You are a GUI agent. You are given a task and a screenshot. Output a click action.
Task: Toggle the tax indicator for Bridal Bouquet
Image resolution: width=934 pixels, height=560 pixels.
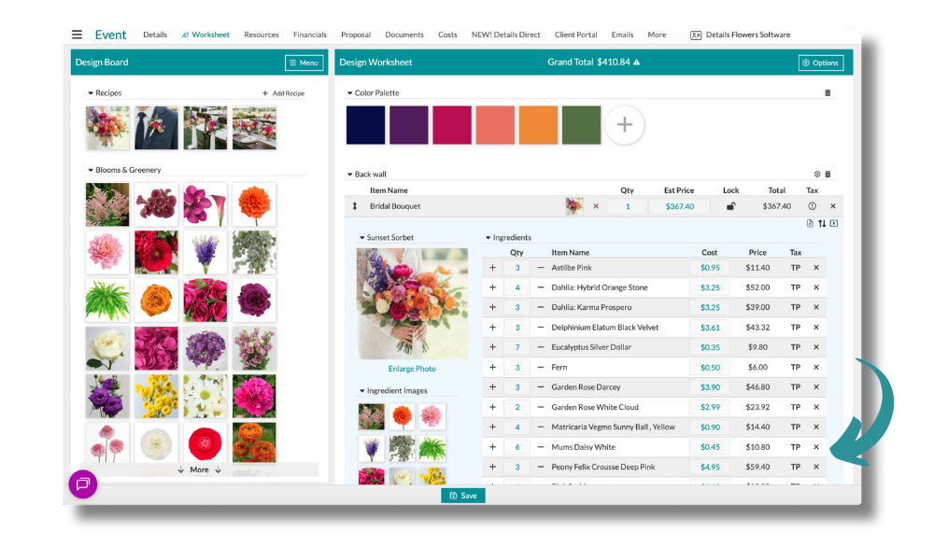click(812, 206)
